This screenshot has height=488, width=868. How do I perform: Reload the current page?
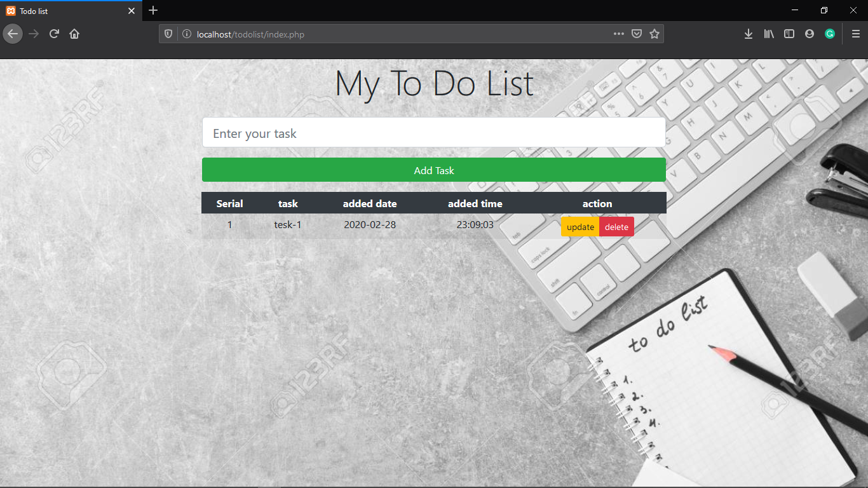tap(54, 34)
